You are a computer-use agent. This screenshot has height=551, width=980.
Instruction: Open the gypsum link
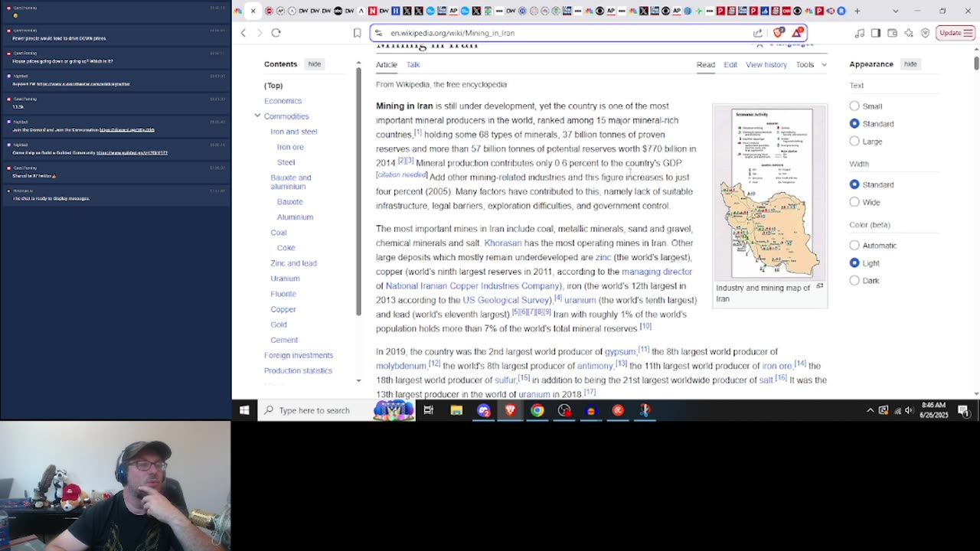coord(620,352)
